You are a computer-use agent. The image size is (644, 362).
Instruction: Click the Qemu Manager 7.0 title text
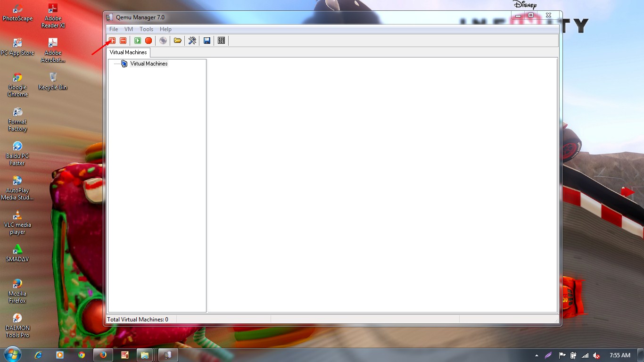[140, 17]
